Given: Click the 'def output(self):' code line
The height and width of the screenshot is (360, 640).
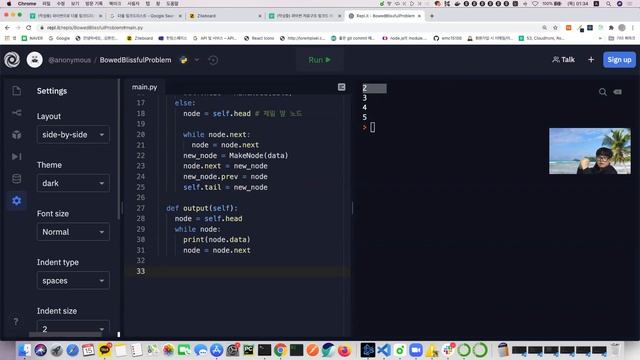Looking at the screenshot, I should tap(202, 208).
